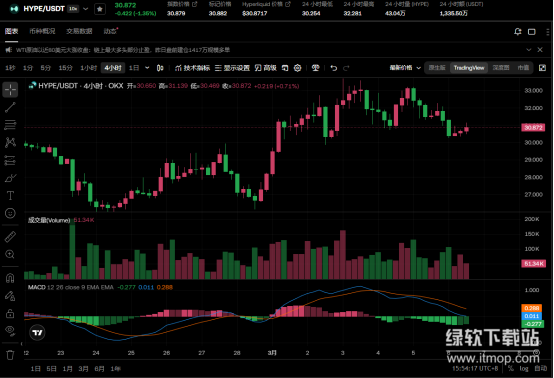Activate the zoom-in magnifier tool
554x378 pixels.
click(x=10, y=254)
